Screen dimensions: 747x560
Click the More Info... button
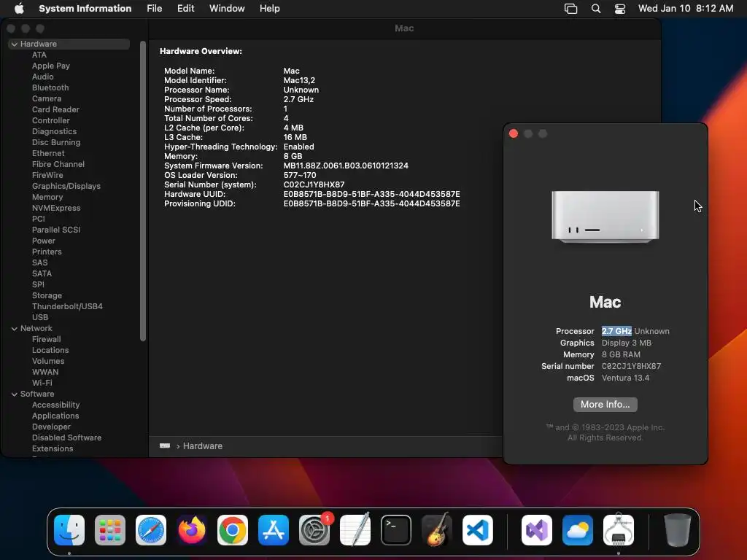605,404
